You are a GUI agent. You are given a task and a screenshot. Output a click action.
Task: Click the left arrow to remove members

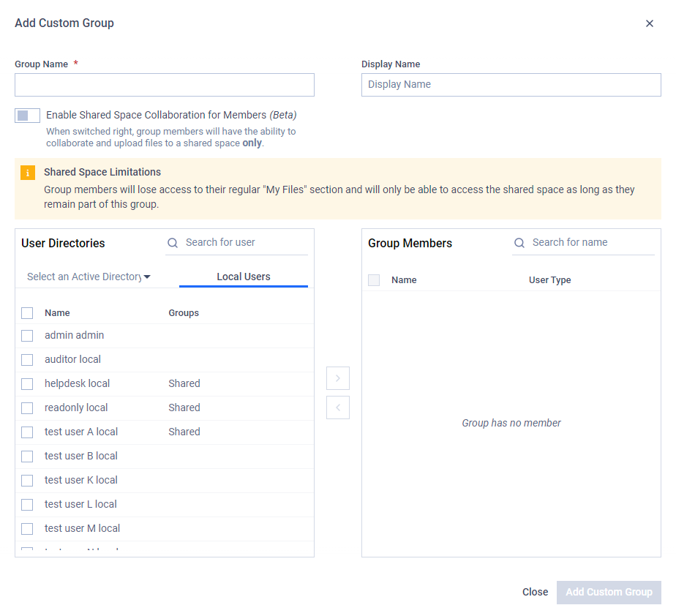point(338,407)
